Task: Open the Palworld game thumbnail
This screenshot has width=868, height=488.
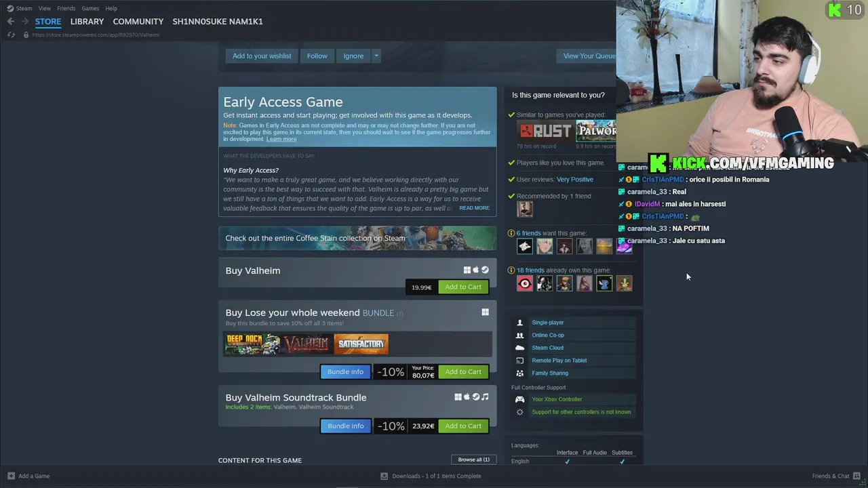Action: pos(596,130)
